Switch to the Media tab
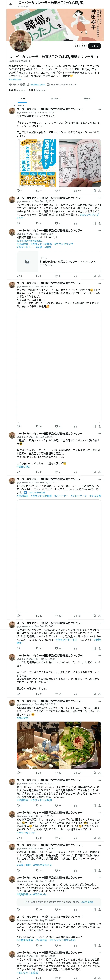 point(87,98)
